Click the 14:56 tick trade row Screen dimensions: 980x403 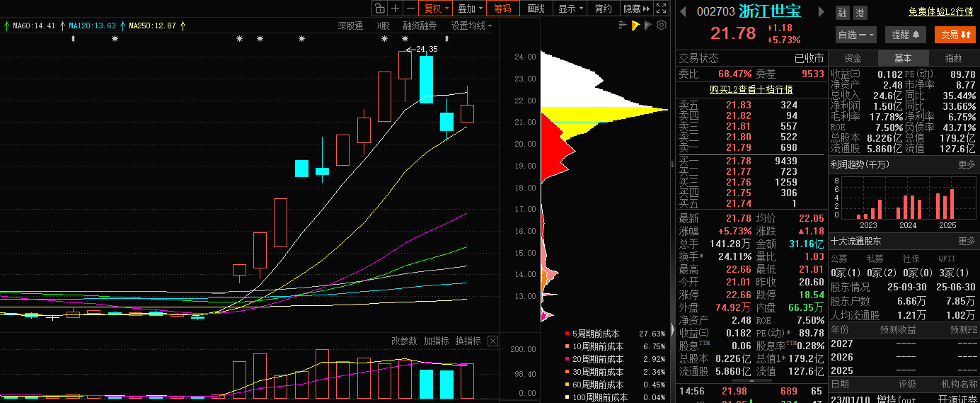pos(751,391)
